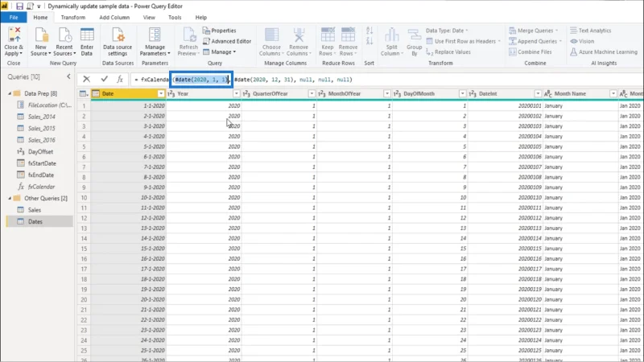Open Vision AI insights

point(582,41)
